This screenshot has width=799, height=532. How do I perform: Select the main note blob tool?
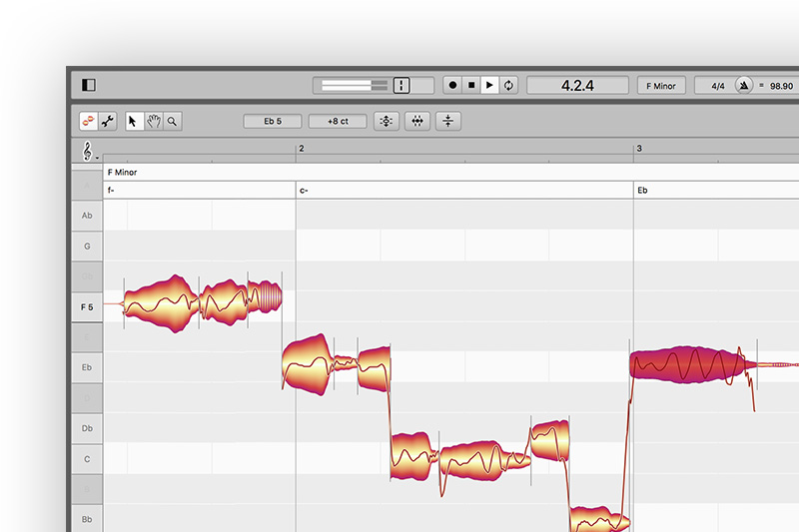click(x=89, y=121)
